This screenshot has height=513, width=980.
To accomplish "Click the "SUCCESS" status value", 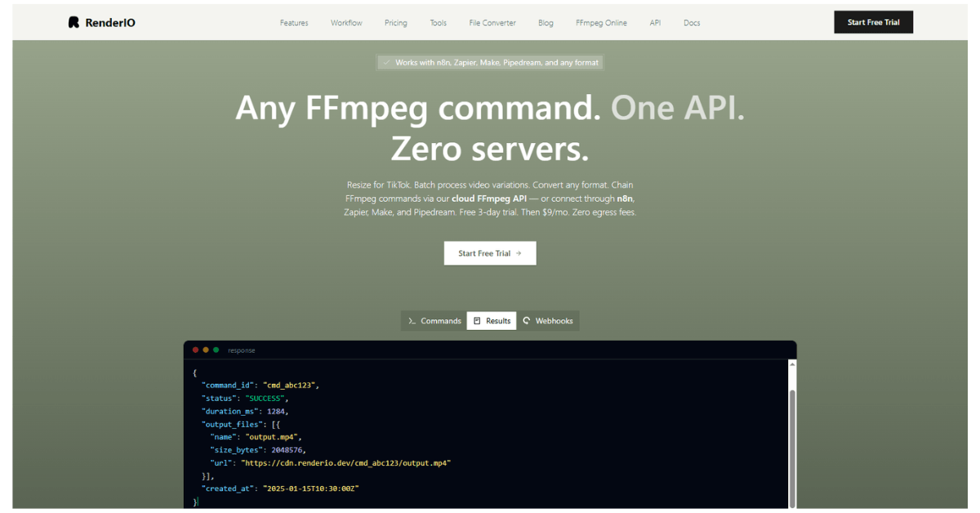I will click(x=267, y=398).
